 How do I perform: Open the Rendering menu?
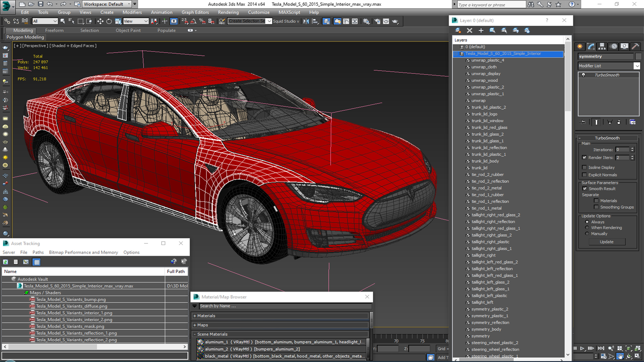[228, 12]
